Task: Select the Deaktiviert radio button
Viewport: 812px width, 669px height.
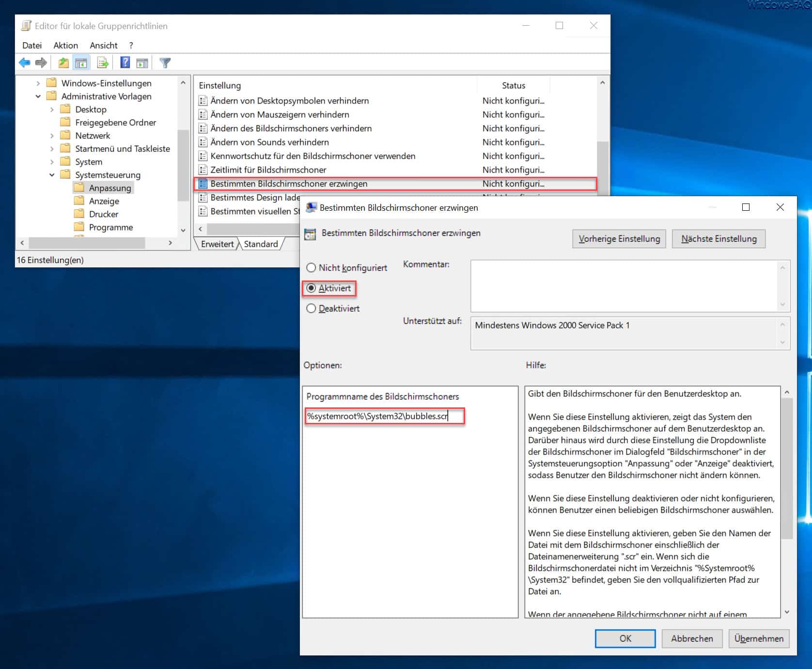Action: point(311,309)
